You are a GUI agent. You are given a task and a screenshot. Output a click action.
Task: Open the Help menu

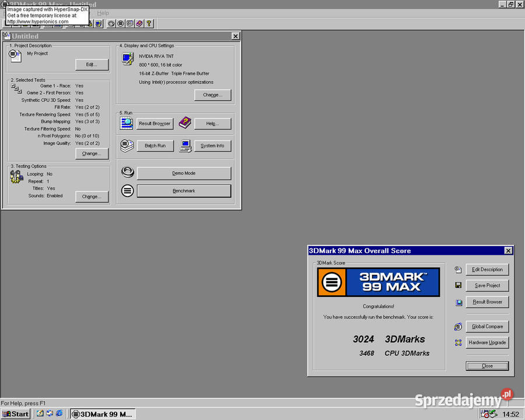[x=103, y=13]
